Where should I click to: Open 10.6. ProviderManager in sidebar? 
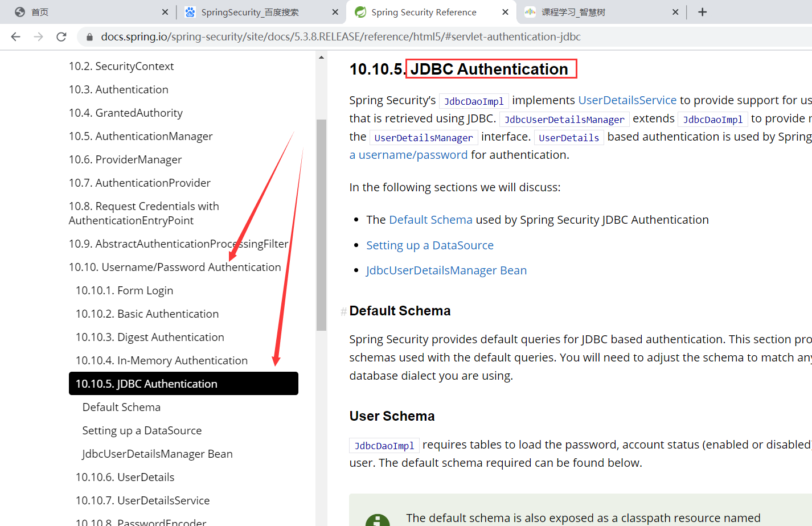pyautogui.click(x=125, y=159)
